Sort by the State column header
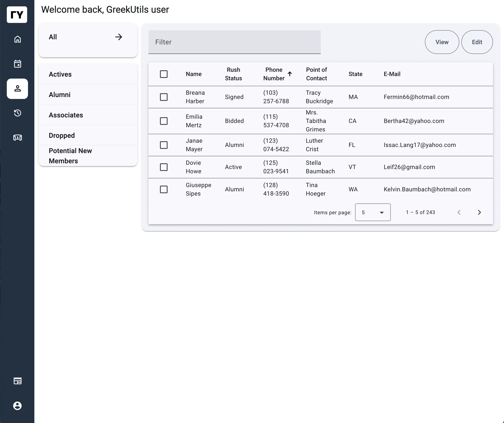Viewport: 504px width, 423px height. click(356, 74)
